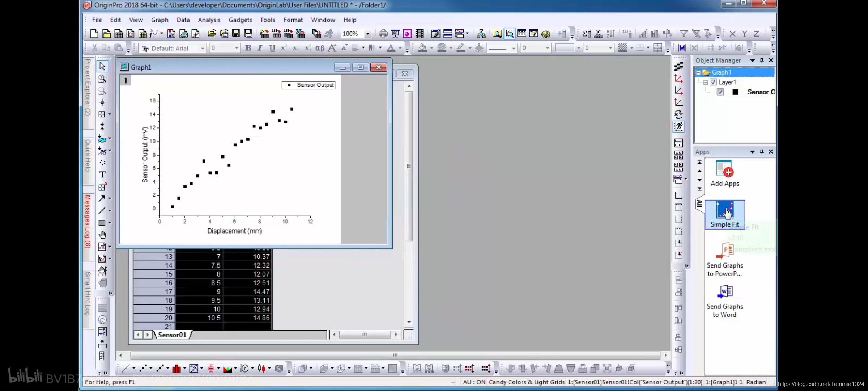
Task: Choose the Zoom In tool
Action: coord(102,79)
